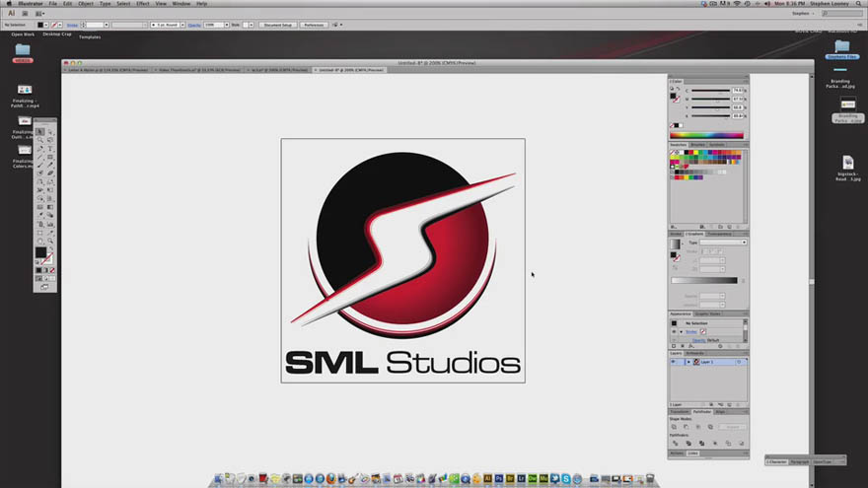Open the Object menu
Image resolution: width=868 pixels, height=488 pixels.
tap(85, 3)
